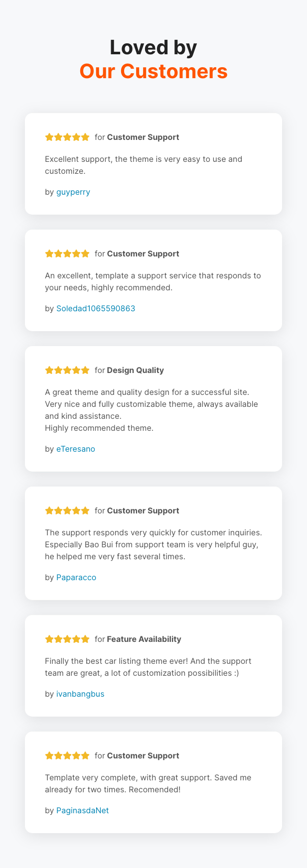The width and height of the screenshot is (307, 868).
Task: Open reviewer Soledad1065590863's profile link
Action: tap(96, 308)
